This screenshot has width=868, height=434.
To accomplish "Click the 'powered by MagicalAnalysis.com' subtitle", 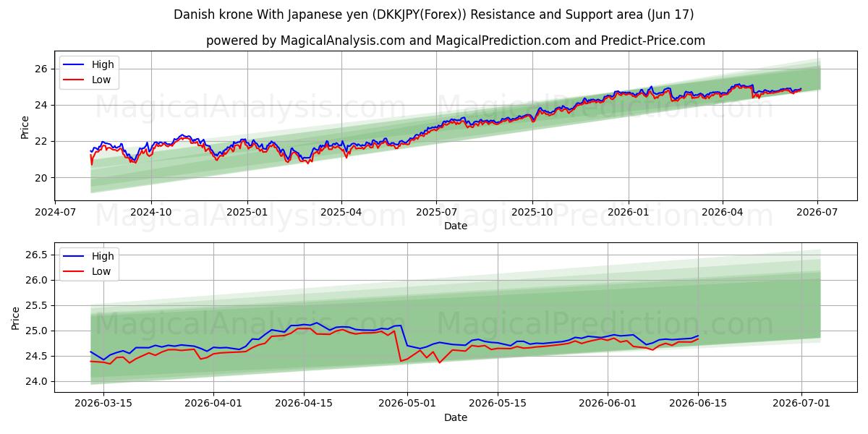I will pos(456,41).
